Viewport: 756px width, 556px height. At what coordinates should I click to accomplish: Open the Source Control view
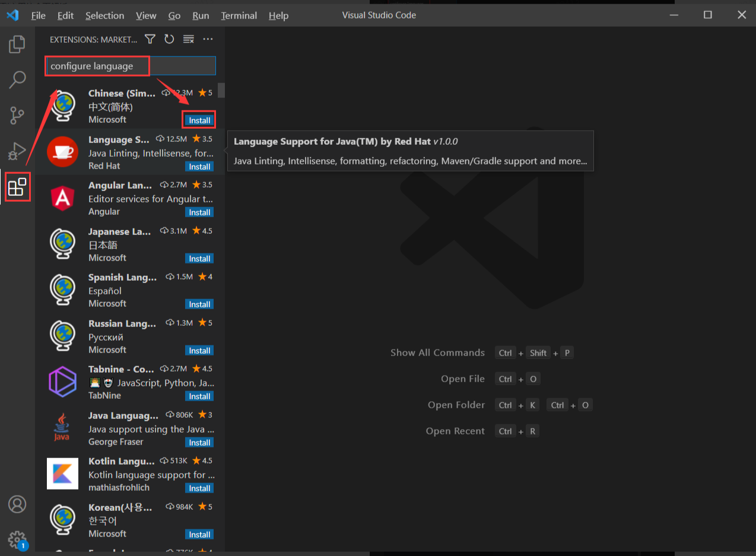(x=17, y=115)
